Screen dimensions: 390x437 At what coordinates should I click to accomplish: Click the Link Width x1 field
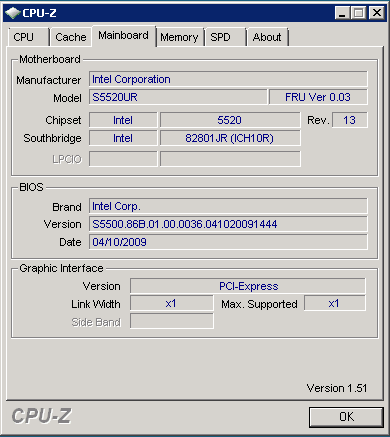click(172, 304)
